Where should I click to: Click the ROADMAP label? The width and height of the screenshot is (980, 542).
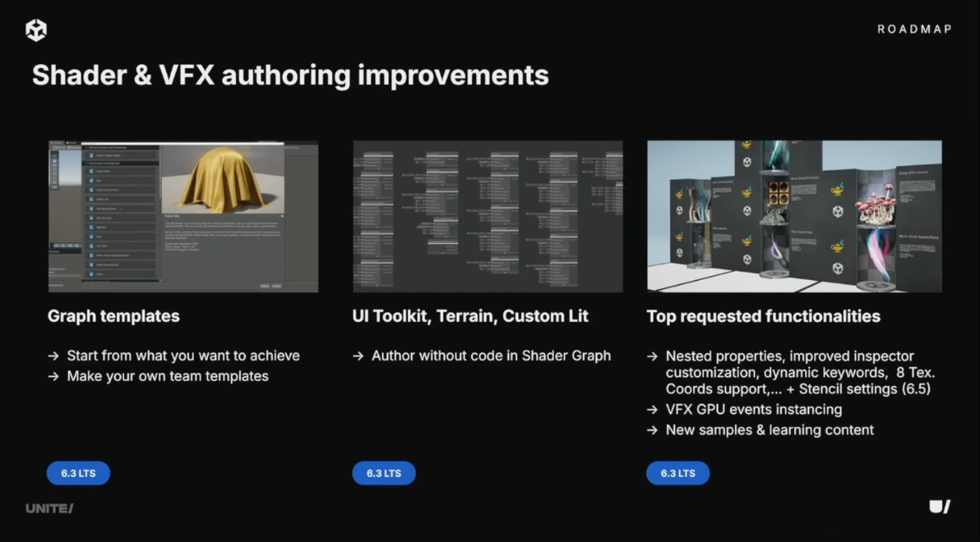coord(914,29)
